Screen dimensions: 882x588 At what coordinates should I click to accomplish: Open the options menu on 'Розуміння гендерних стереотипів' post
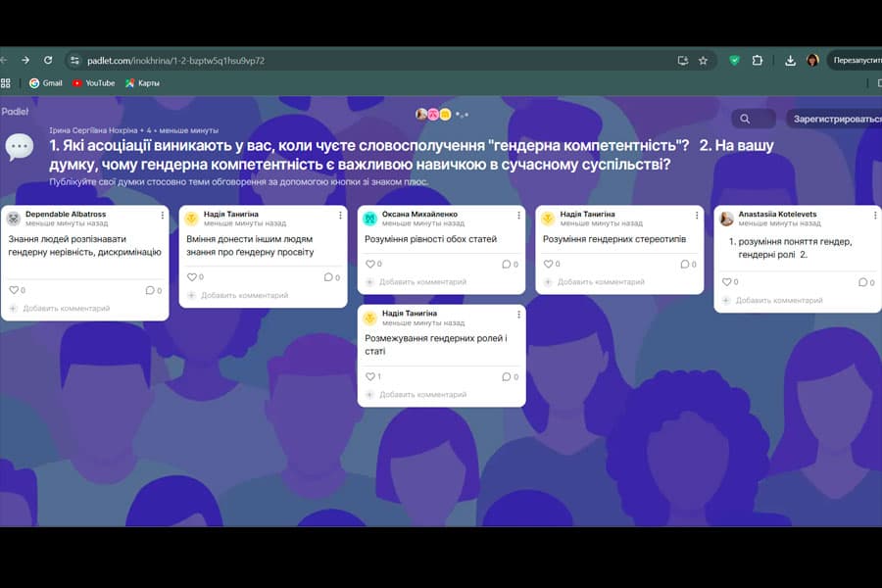(x=697, y=215)
